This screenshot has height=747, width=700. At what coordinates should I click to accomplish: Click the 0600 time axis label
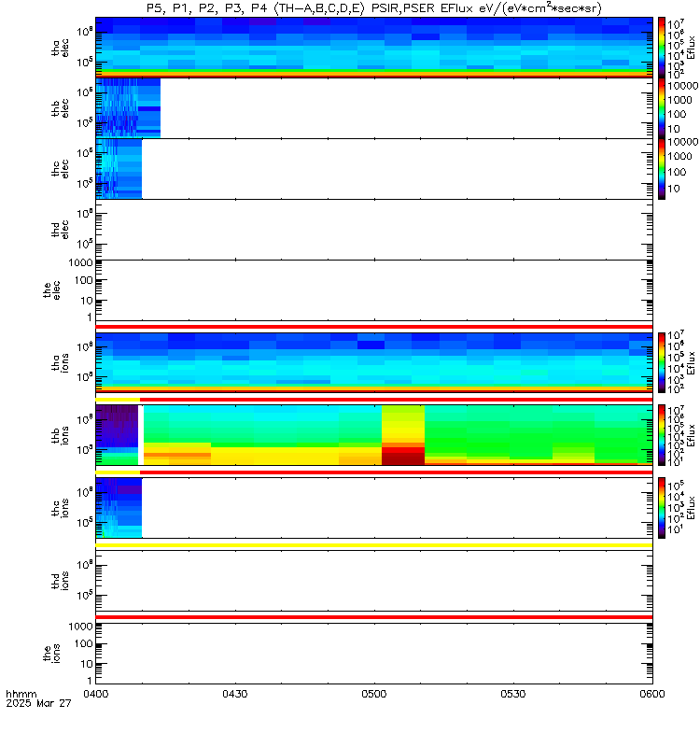pos(652,694)
